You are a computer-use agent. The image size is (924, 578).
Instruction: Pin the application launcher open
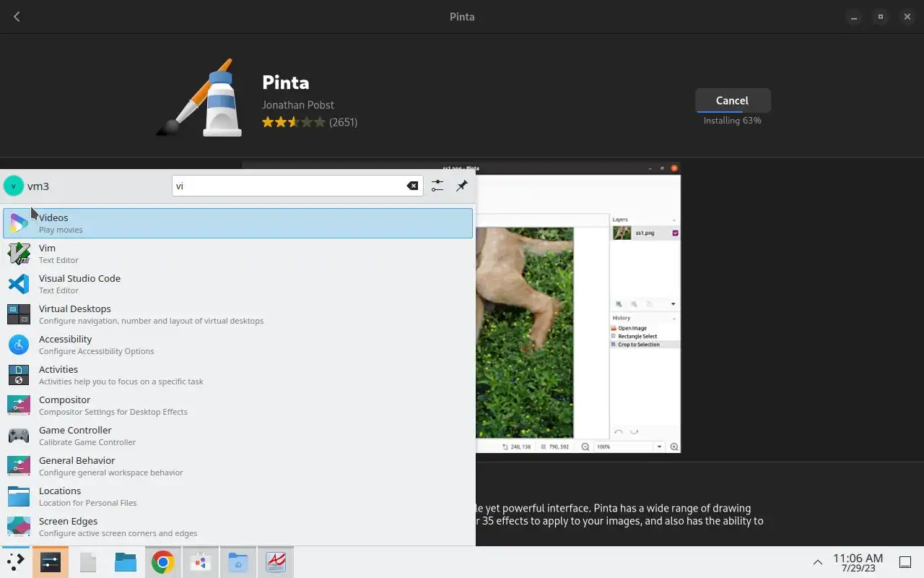[462, 186]
